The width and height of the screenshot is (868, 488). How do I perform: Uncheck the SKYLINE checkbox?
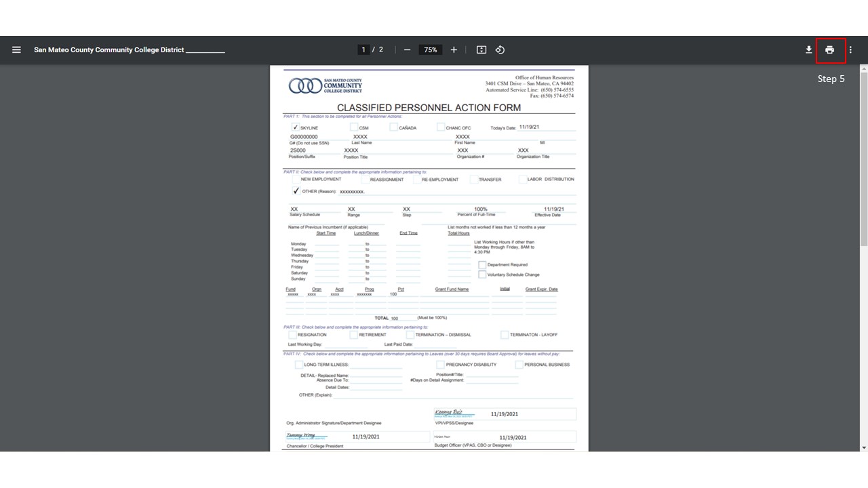tap(295, 127)
